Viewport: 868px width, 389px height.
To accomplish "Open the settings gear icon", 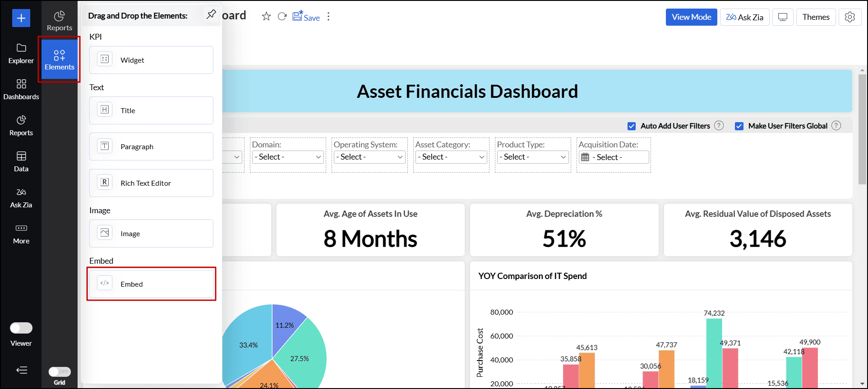I will click(x=850, y=17).
